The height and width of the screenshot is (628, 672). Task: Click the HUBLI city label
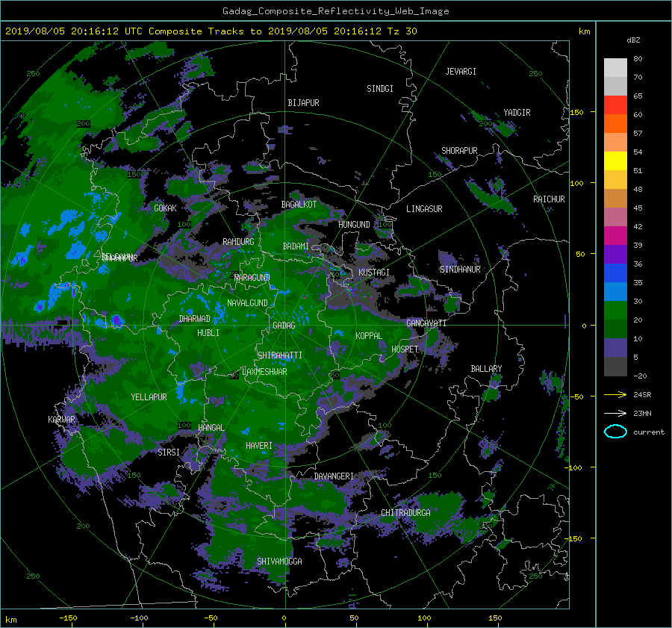(208, 332)
